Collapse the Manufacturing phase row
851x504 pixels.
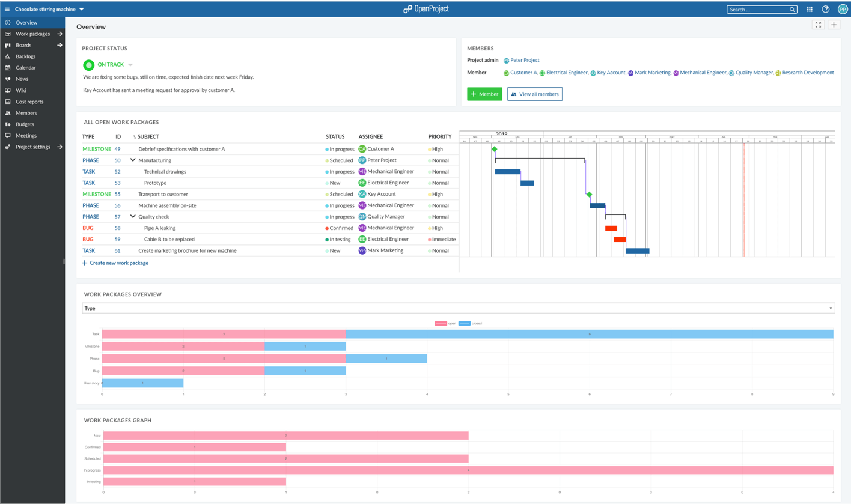tap(133, 160)
